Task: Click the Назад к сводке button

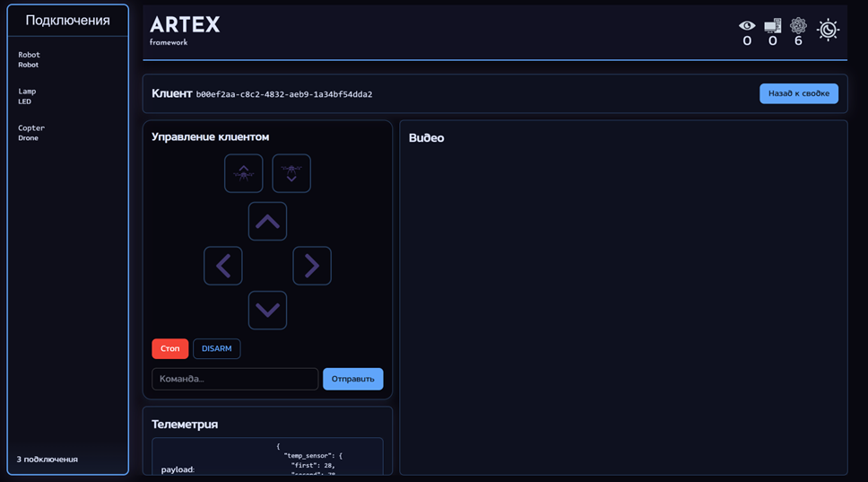Action: point(798,93)
